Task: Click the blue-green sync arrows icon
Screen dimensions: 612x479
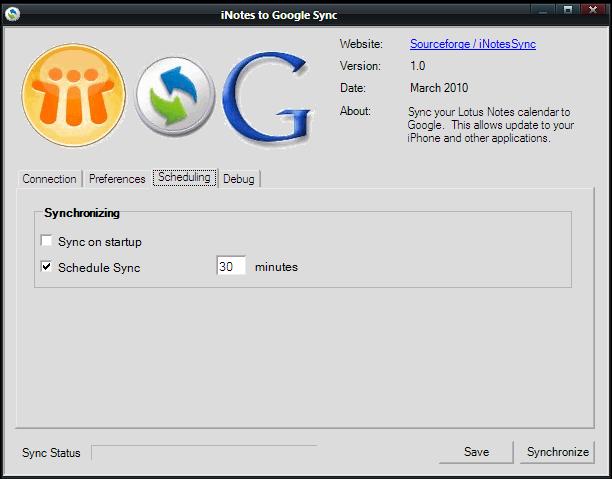Action: (174, 96)
